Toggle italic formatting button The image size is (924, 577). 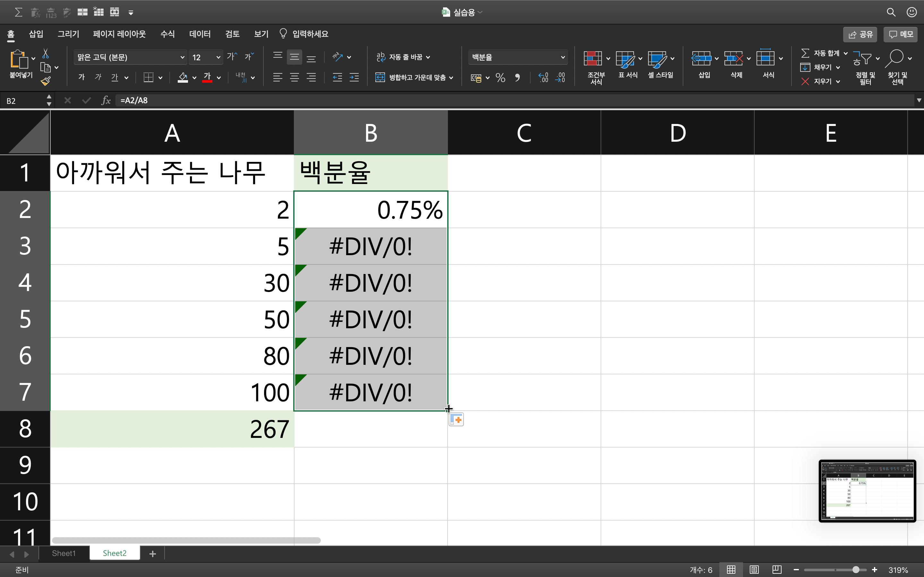pyautogui.click(x=98, y=78)
